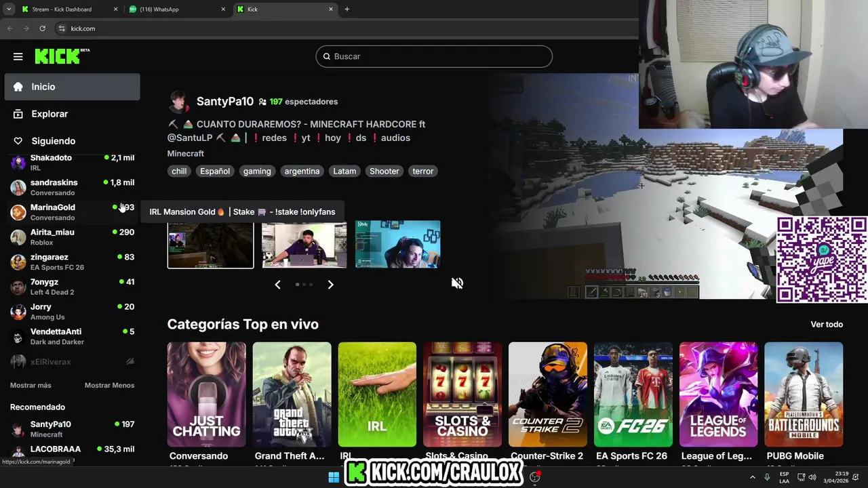Unmute the featured stream audio
Viewport: 868px width, 488px height.
457,283
